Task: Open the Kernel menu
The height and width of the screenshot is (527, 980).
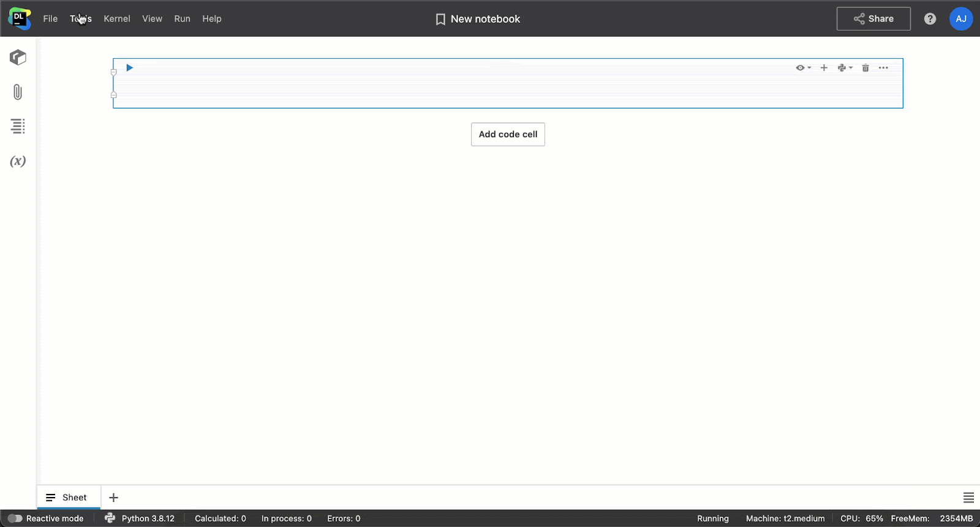Action: [x=116, y=19]
